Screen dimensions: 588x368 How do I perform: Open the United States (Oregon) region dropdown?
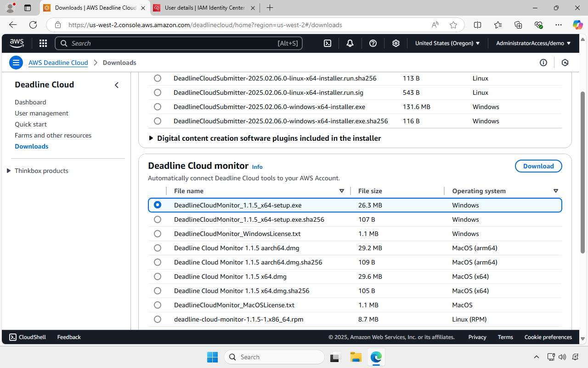pos(447,43)
